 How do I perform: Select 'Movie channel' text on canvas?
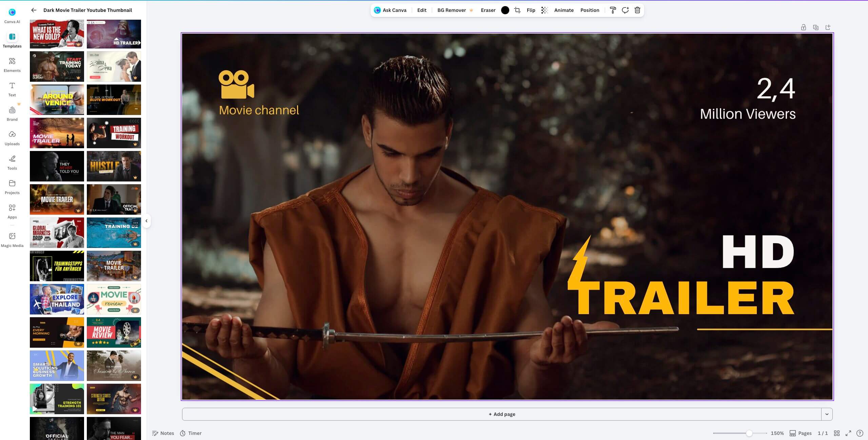[x=259, y=110]
